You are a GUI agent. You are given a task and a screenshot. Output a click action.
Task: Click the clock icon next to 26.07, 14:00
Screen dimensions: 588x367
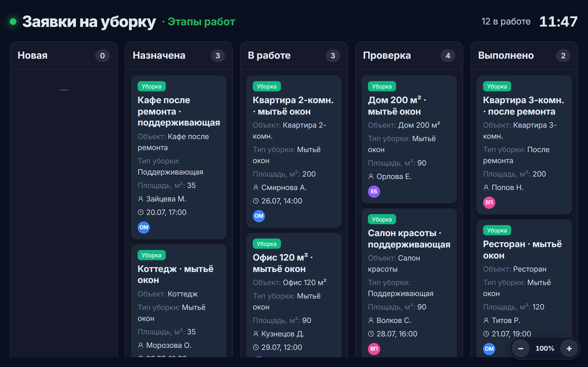tap(256, 201)
